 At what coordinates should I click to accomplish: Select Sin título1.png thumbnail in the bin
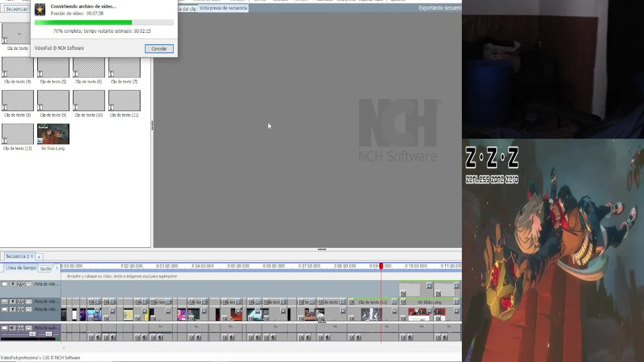(x=53, y=134)
